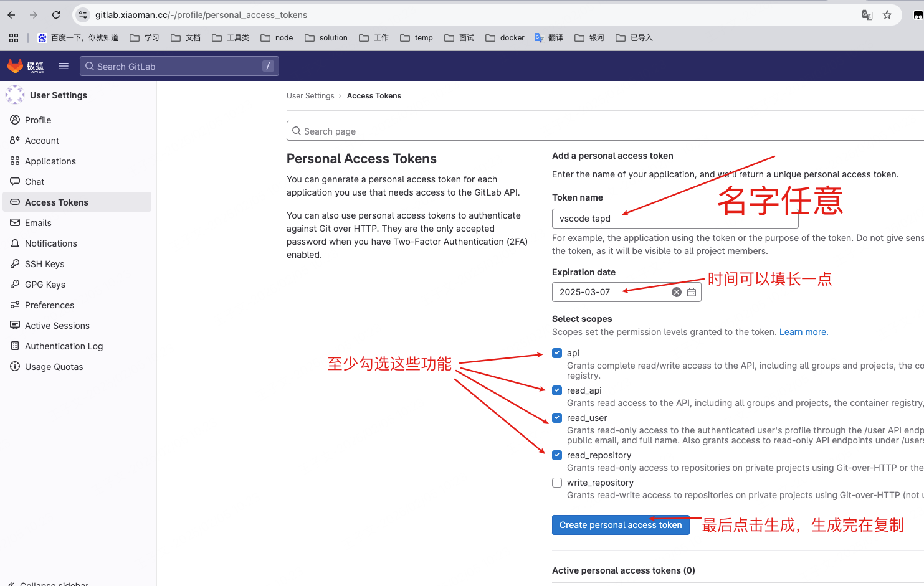
Task: Focus the Search GitLab field
Action: (179, 66)
